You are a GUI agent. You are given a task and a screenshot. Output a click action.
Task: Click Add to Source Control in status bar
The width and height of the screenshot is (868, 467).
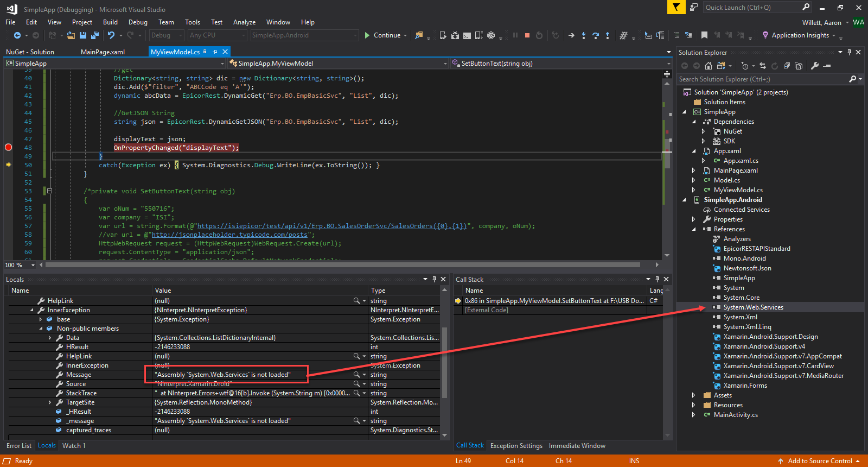click(x=819, y=461)
